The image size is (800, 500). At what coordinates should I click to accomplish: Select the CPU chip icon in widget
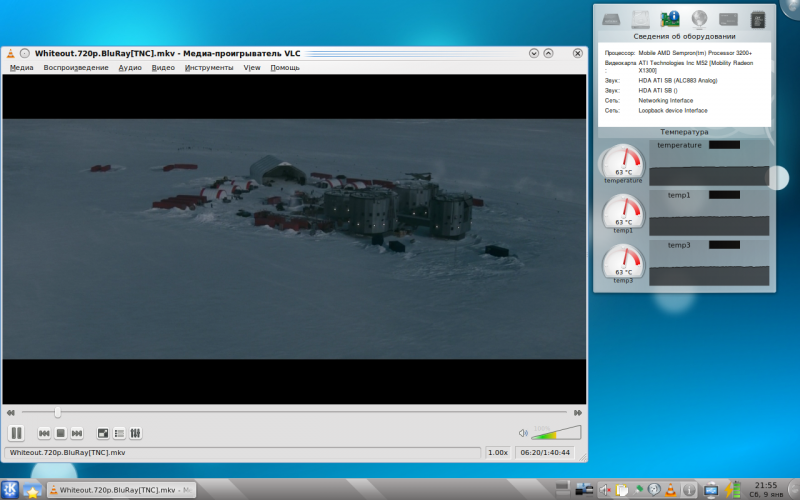pos(758,20)
